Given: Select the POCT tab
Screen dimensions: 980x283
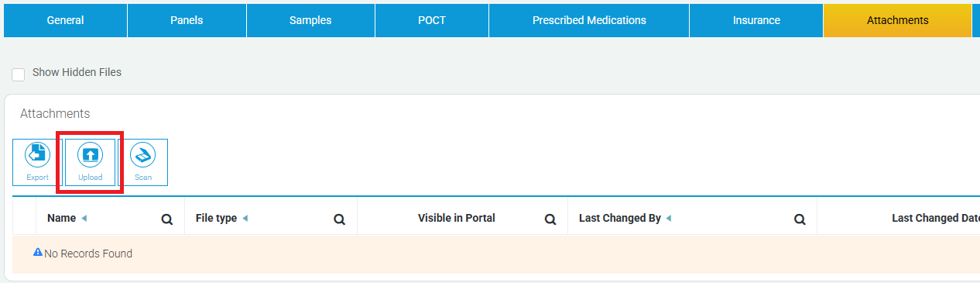Looking at the screenshot, I should click(432, 20).
